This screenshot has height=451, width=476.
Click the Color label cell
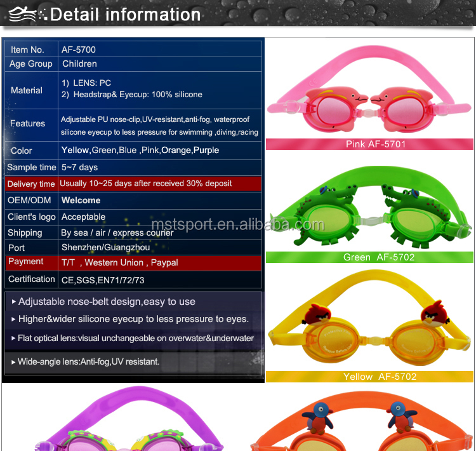coord(31,151)
